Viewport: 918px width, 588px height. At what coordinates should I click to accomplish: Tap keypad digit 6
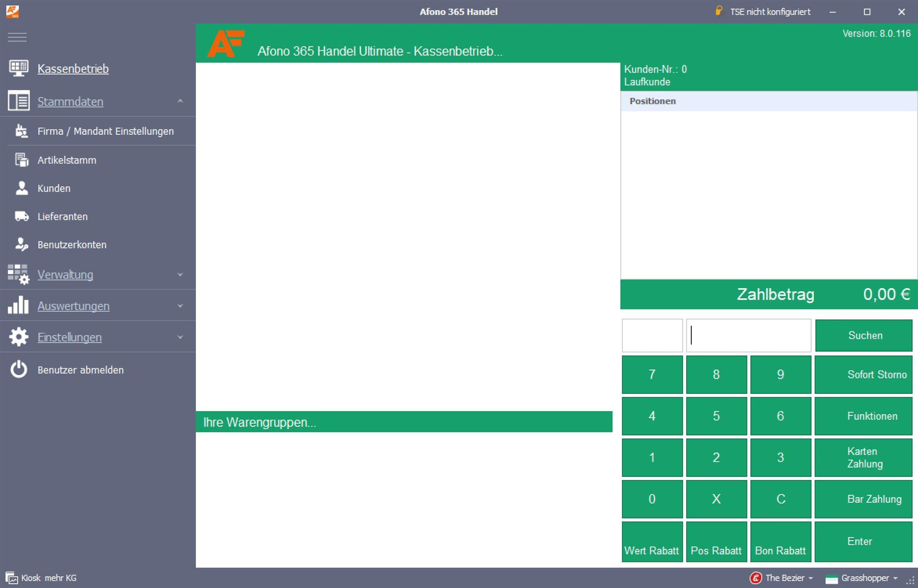(x=781, y=416)
